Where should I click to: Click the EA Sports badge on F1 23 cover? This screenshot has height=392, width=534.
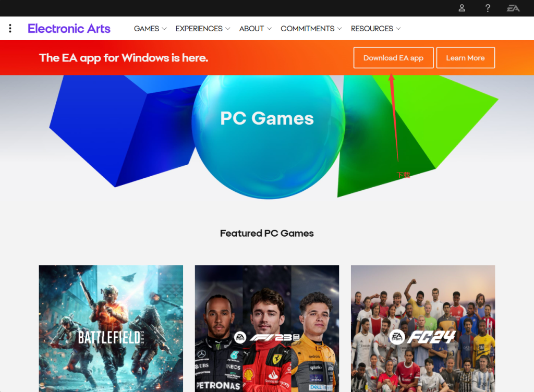coord(240,337)
